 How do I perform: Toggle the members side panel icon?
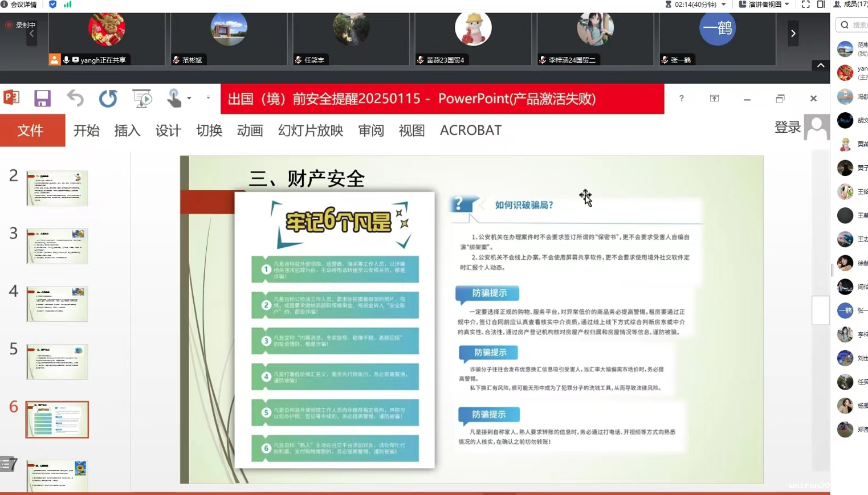pos(821,5)
